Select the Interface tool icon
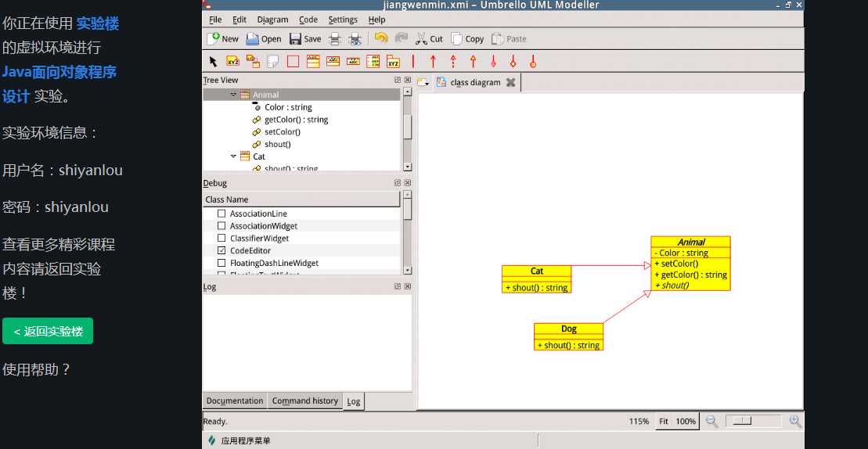Image resolution: width=868 pixels, height=449 pixels. click(333, 61)
